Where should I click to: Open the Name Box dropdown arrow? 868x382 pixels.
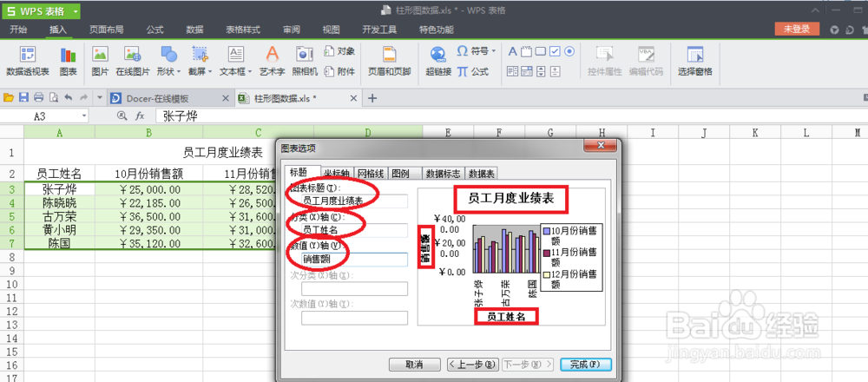coord(84,115)
